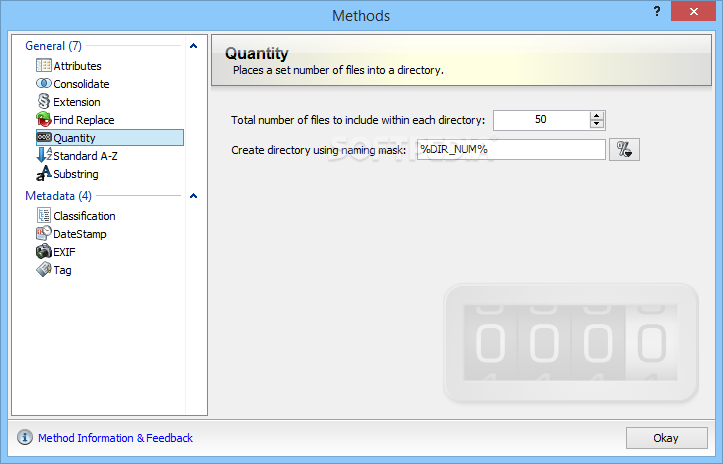Decrease files per directory with down arrow
723x464 pixels.
597,124
